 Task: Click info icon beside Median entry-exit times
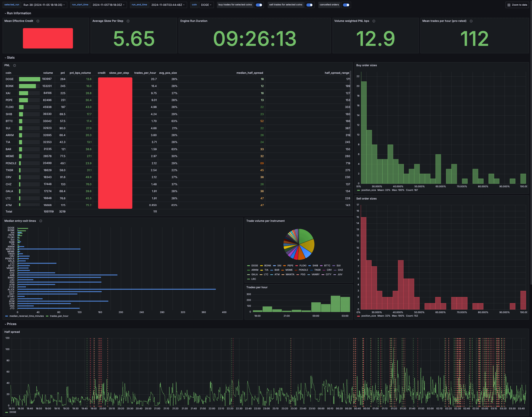[41, 221]
